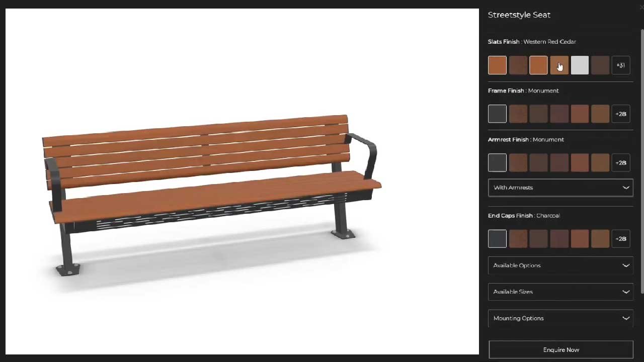Screen dimensions: 644x362
Task: Click the 3D bench preview image
Action: (x=211, y=196)
